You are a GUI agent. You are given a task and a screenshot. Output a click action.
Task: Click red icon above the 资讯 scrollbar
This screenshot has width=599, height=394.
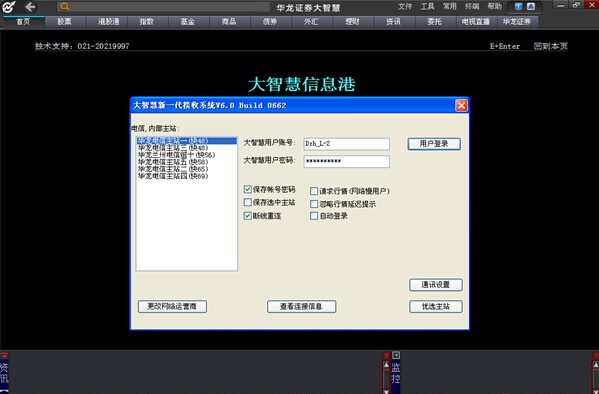pyautogui.click(x=386, y=355)
